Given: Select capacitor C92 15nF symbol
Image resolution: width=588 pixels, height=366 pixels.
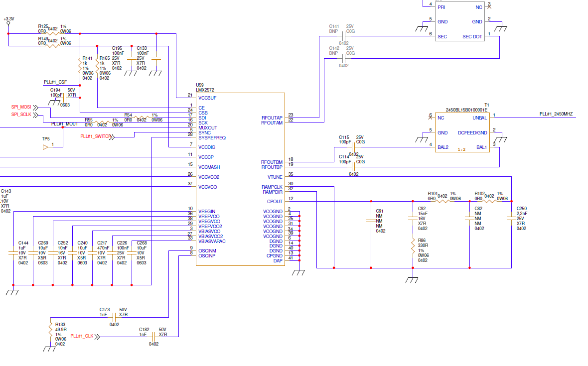Looking at the screenshot, I should pyautogui.click(x=413, y=218).
